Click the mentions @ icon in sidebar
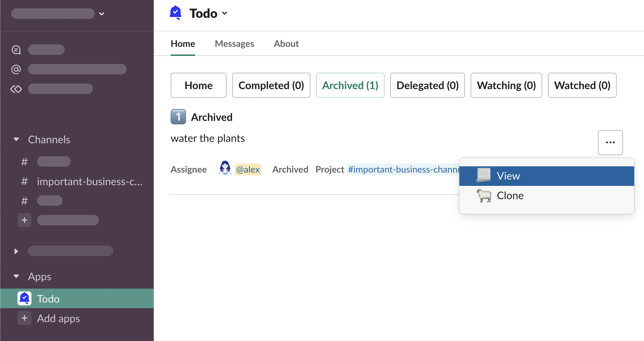Viewport: 644px width, 341px height. 16,69
